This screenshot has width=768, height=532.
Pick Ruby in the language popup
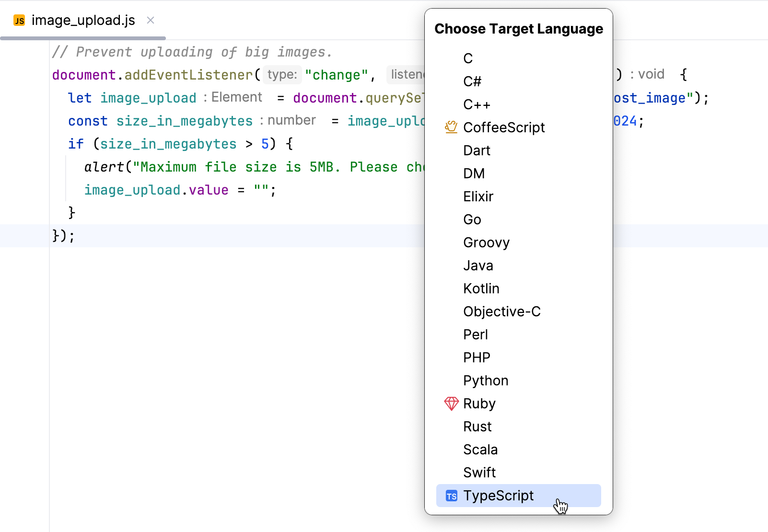tap(518, 404)
